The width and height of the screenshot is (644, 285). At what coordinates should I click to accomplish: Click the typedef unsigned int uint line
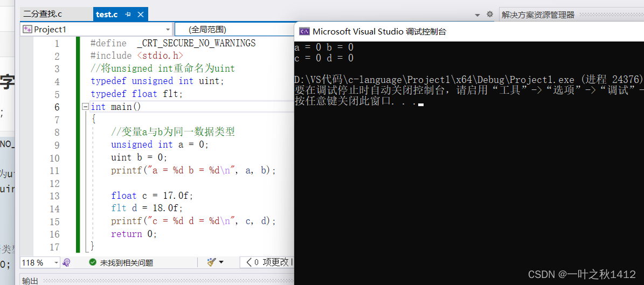[157, 81]
